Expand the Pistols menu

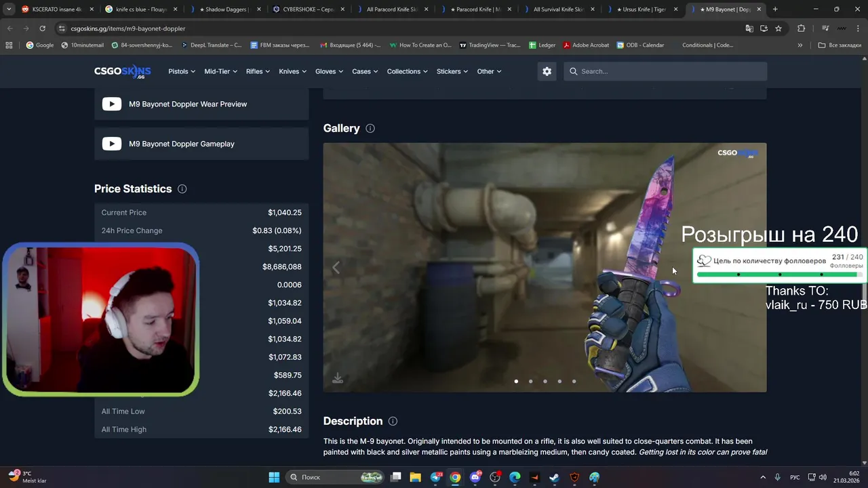tap(182, 71)
